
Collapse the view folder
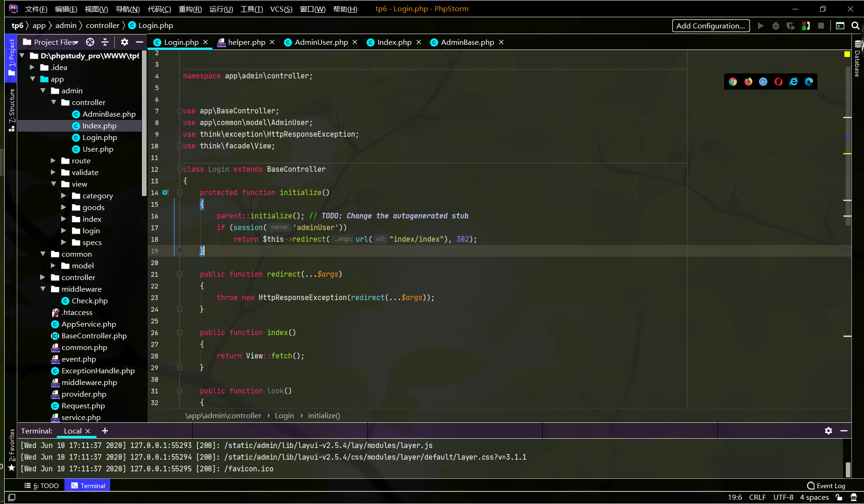54,184
